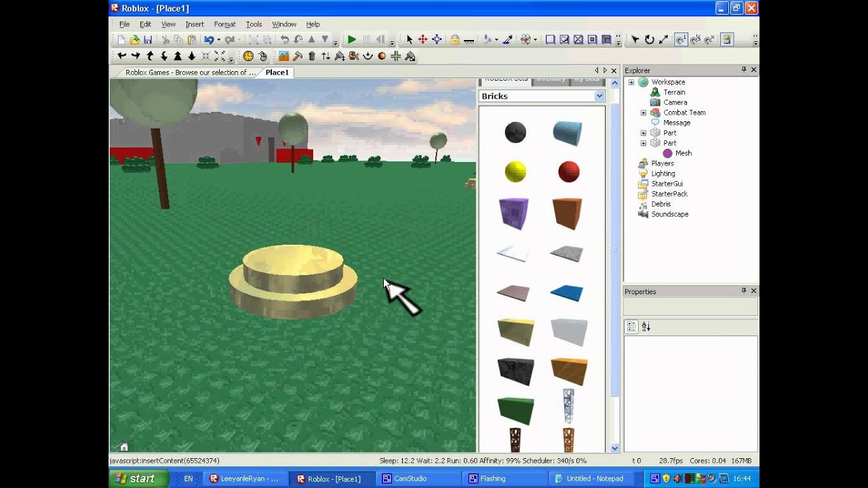This screenshot has width=868, height=488.
Task: Open the File menu
Action: click(x=125, y=24)
